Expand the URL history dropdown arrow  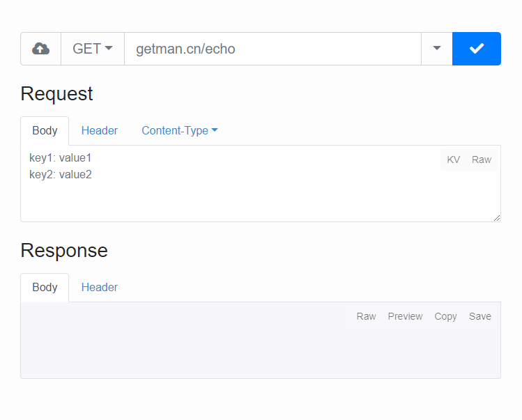[437, 49]
